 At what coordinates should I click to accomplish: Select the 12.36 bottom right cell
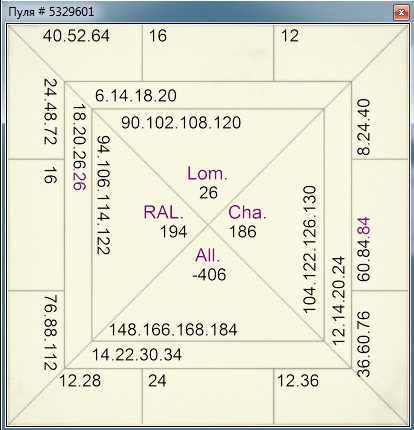[298, 381]
